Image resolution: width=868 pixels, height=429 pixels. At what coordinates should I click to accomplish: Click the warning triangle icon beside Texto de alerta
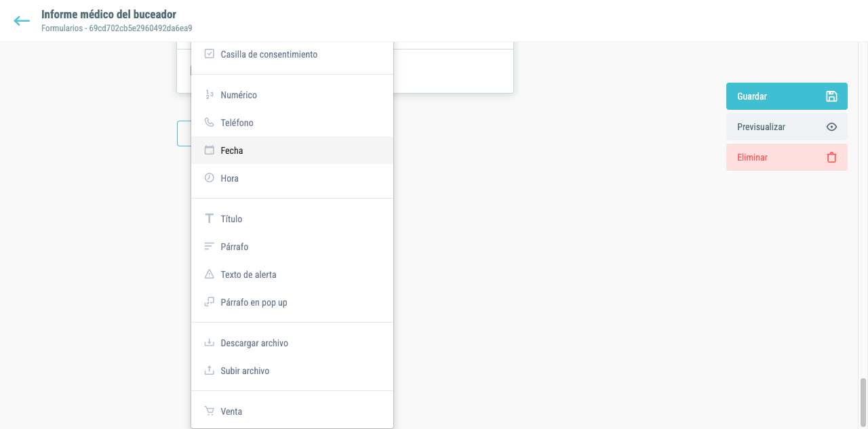(x=210, y=274)
